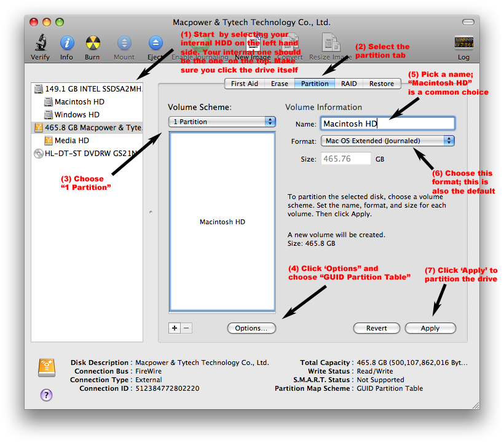Select the Media HD volume

point(87,140)
